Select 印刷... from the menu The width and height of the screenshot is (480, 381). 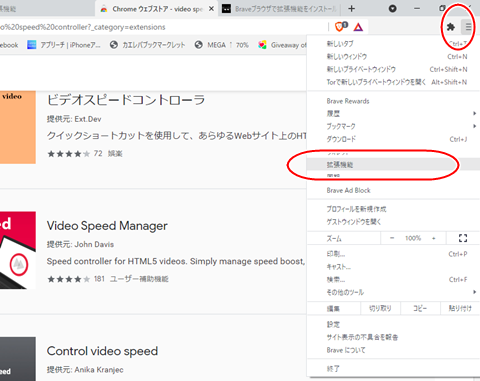393,254
